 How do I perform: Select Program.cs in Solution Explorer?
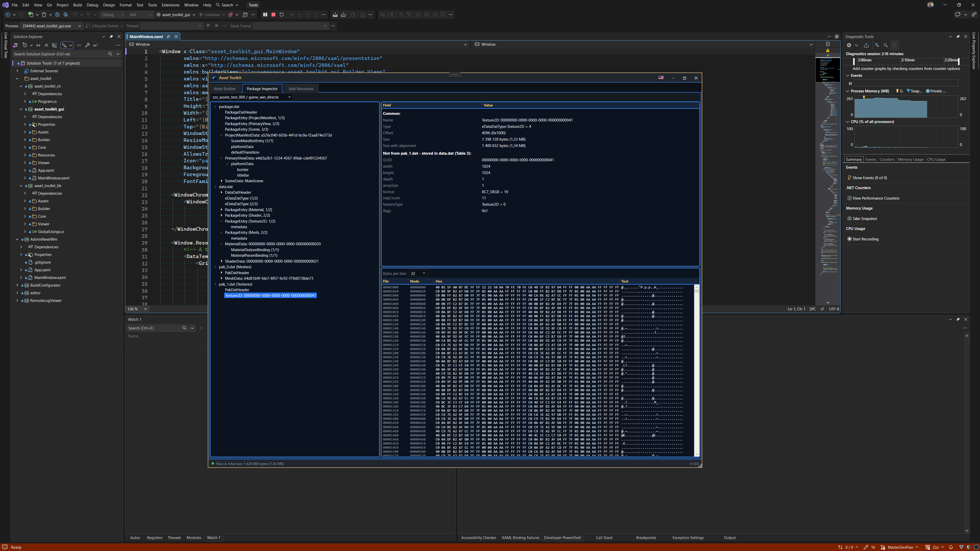point(47,102)
